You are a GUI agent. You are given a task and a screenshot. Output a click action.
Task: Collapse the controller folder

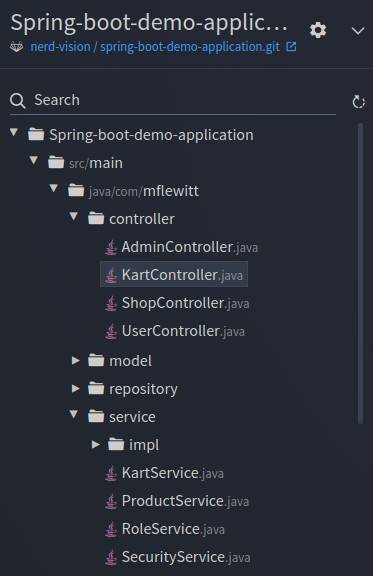[x=74, y=216]
